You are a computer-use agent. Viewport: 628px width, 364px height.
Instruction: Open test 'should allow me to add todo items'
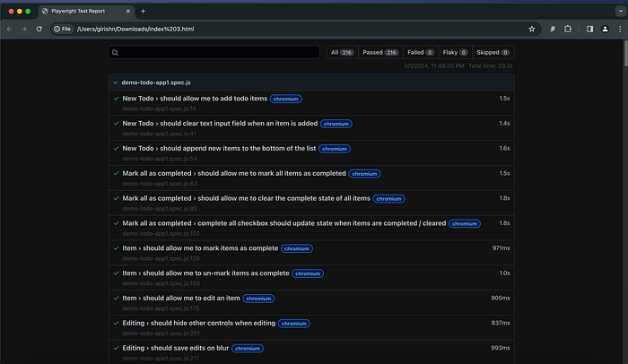tap(195, 99)
